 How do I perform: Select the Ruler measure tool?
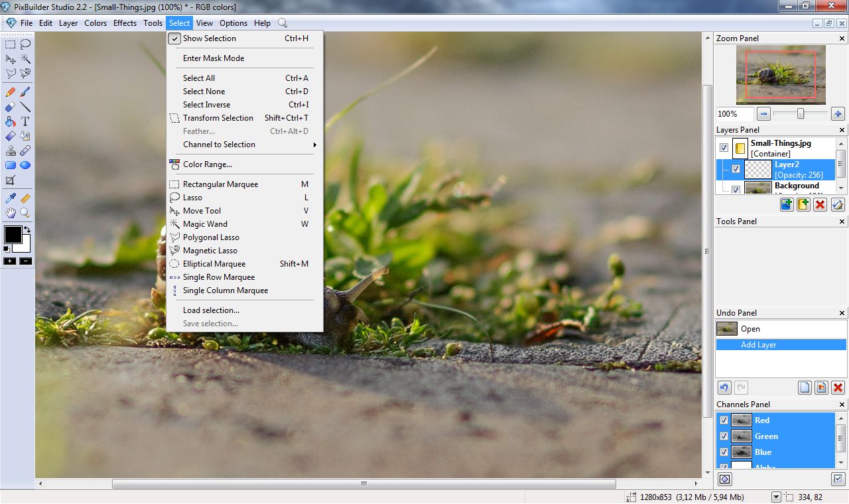[25, 198]
